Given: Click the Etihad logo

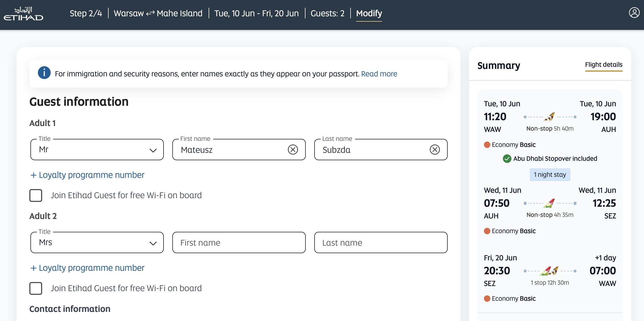Looking at the screenshot, I should (x=23, y=14).
